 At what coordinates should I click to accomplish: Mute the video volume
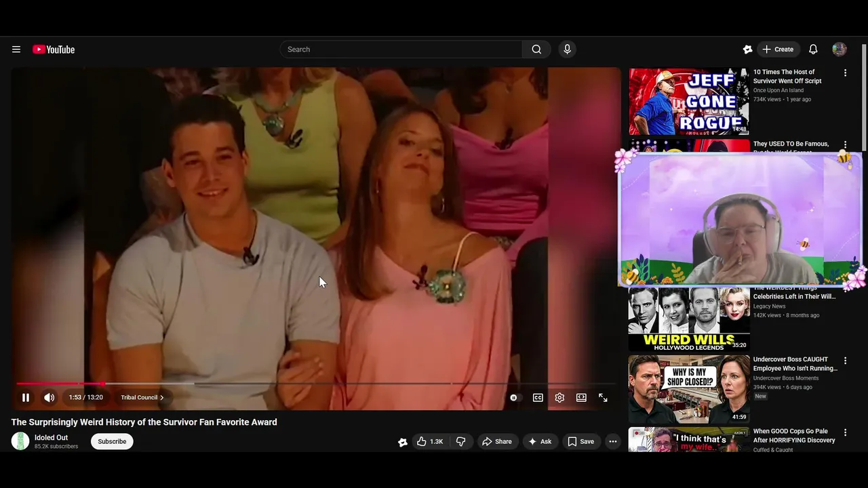pos(50,398)
